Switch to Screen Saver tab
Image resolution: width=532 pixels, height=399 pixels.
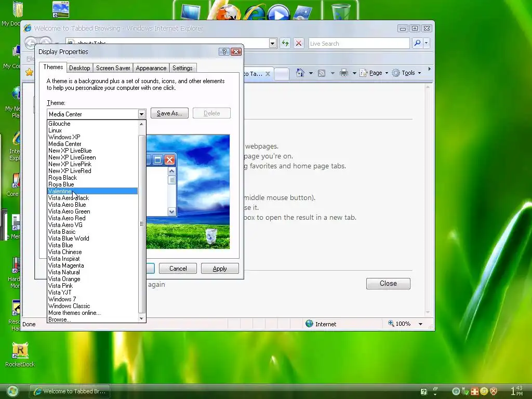113,68
